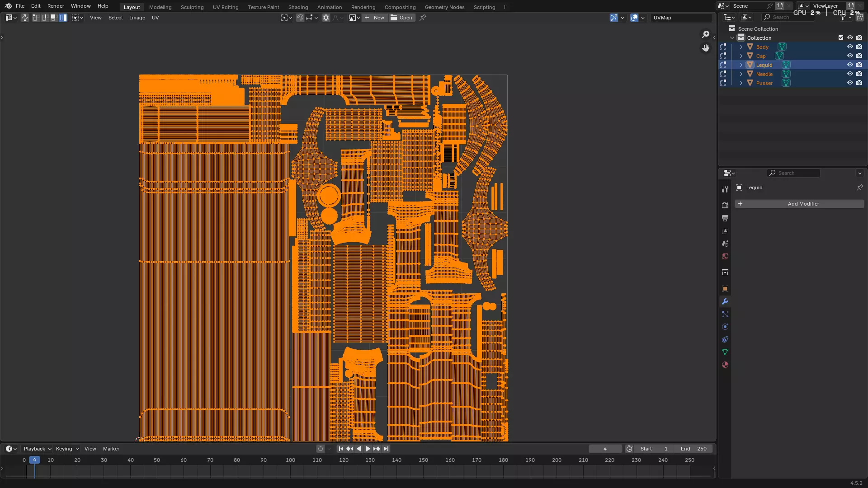
Task: Click the pan hand icon in viewport
Action: click(x=706, y=48)
